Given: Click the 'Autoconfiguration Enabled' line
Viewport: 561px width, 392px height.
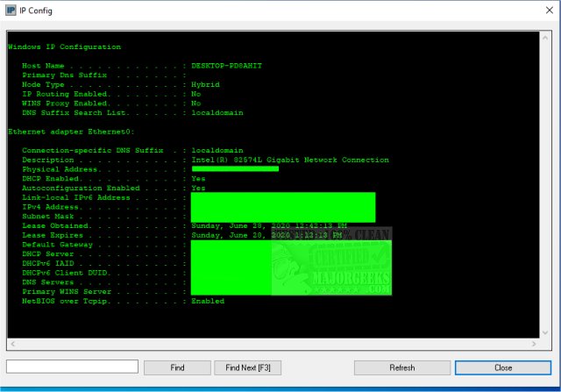Looking at the screenshot, I should (x=113, y=189).
